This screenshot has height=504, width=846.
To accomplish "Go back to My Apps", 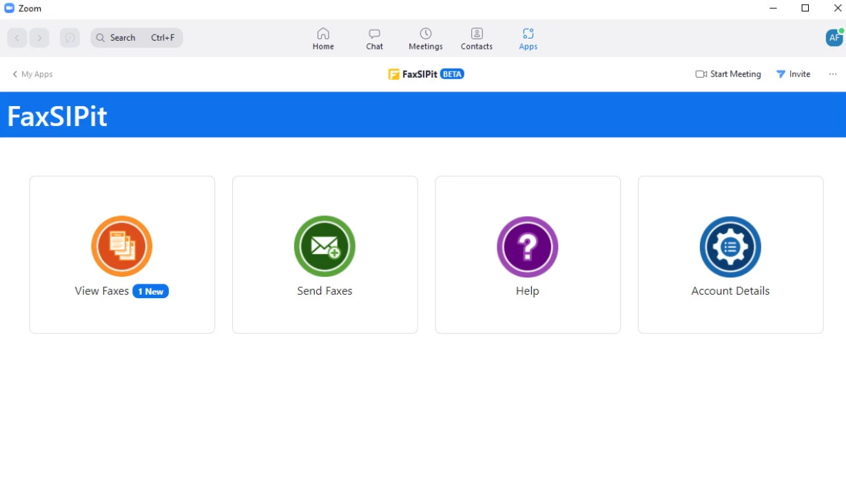I will [32, 74].
